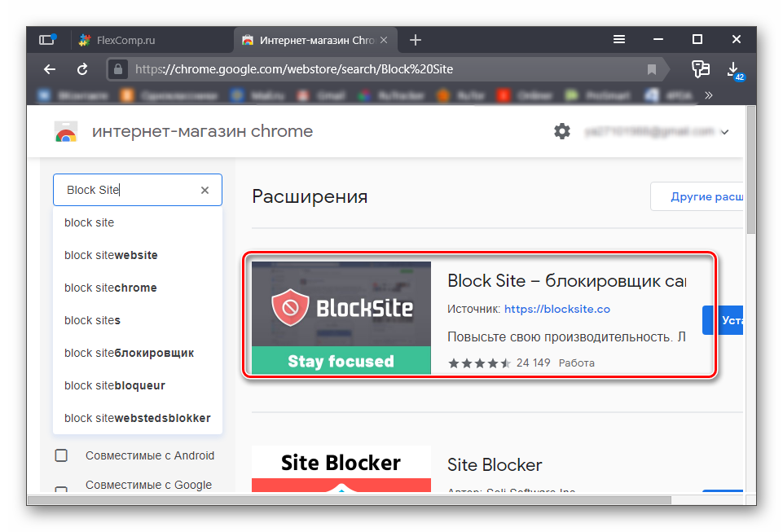This screenshot has width=783, height=532.
Task: Click the Совместимые с Google label
Action: point(149,485)
